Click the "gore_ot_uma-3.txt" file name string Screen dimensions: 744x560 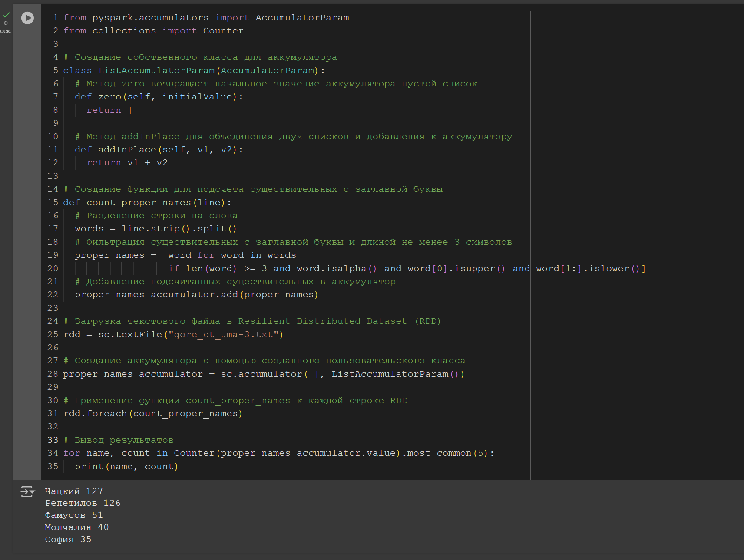(223, 335)
